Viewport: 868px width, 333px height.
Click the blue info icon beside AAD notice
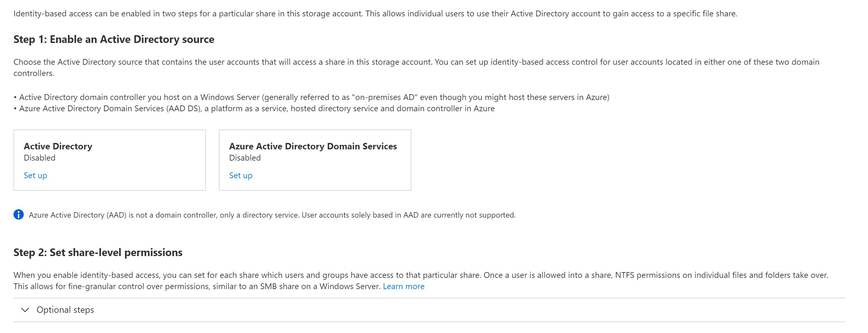pos(19,214)
